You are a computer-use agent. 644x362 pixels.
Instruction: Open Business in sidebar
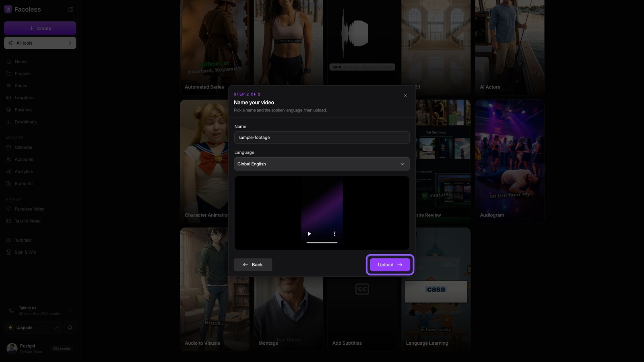(40, 110)
